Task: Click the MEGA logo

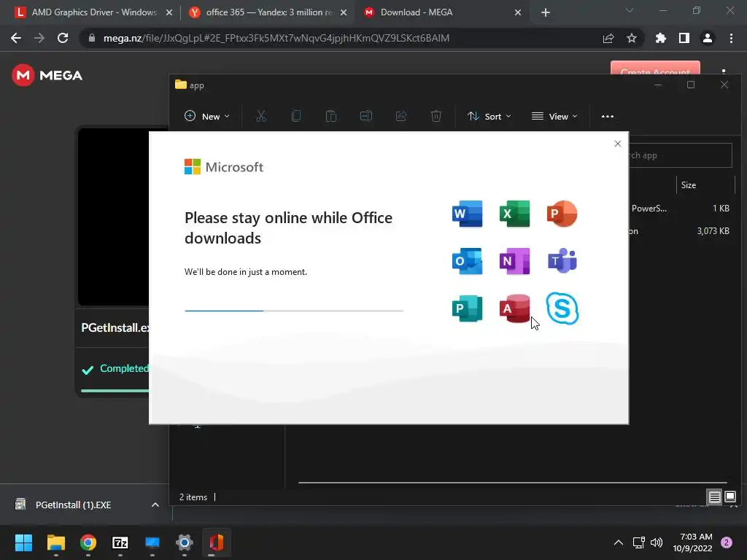Action: (x=47, y=75)
